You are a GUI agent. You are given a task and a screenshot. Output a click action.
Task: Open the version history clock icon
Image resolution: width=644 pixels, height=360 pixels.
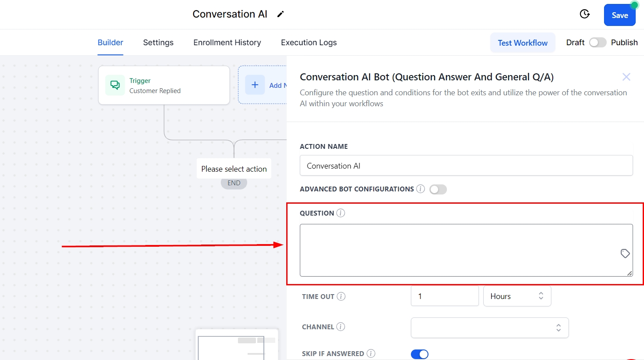[x=585, y=14]
